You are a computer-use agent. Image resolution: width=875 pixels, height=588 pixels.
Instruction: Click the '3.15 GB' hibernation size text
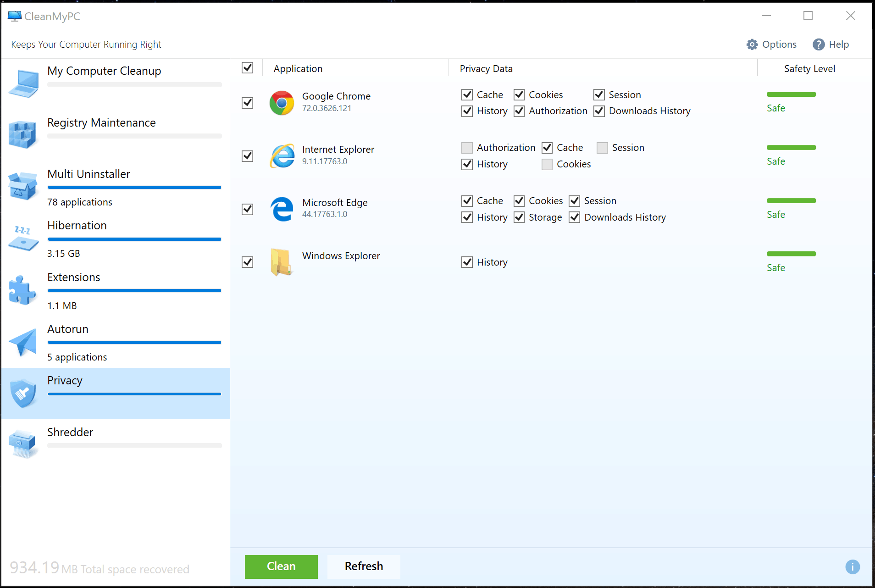click(64, 254)
